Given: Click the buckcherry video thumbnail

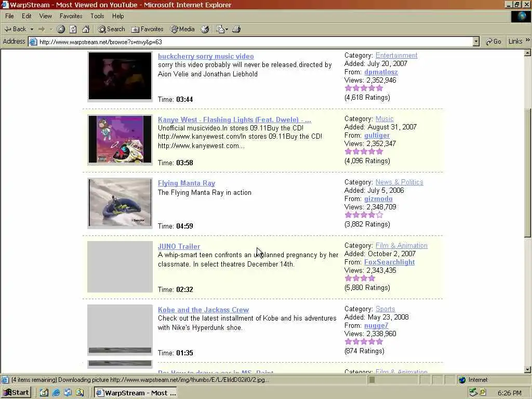Looking at the screenshot, I should (120, 76).
